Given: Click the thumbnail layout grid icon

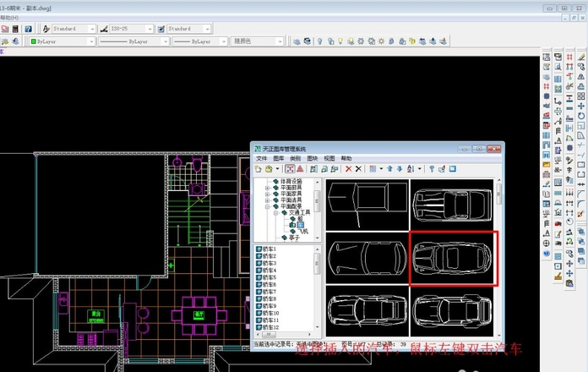Looking at the screenshot, I should click(373, 169).
